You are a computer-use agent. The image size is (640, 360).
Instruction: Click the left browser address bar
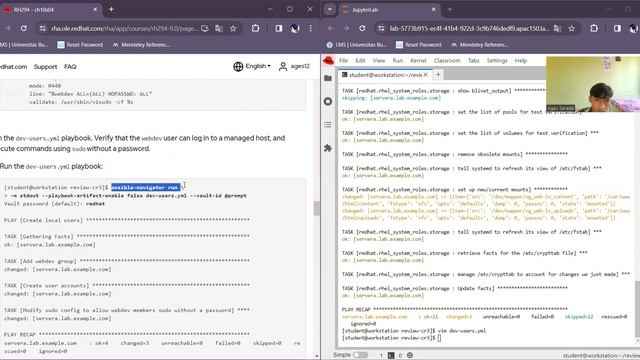tap(124, 28)
